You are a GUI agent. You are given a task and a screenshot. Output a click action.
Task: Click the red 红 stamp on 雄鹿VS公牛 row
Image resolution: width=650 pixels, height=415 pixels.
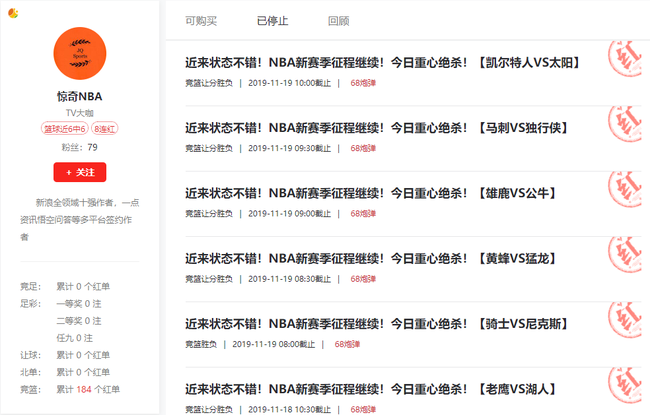click(x=625, y=189)
